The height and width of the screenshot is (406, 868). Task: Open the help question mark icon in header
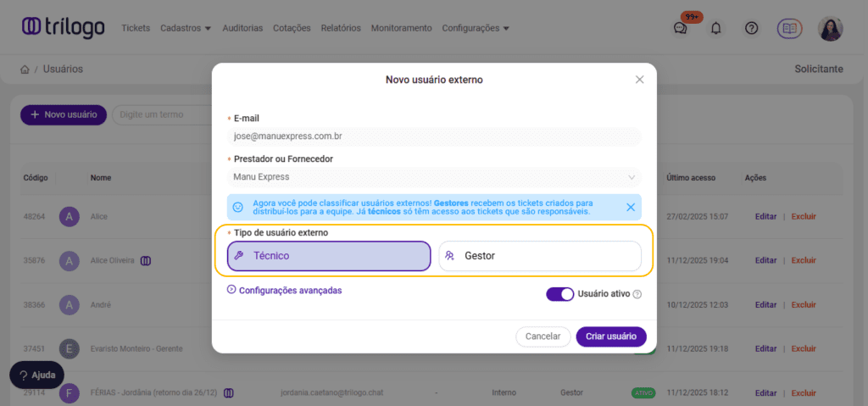coord(752,28)
